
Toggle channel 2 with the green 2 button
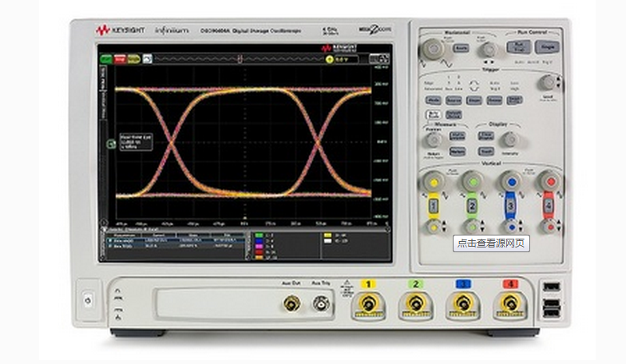[x=473, y=206]
